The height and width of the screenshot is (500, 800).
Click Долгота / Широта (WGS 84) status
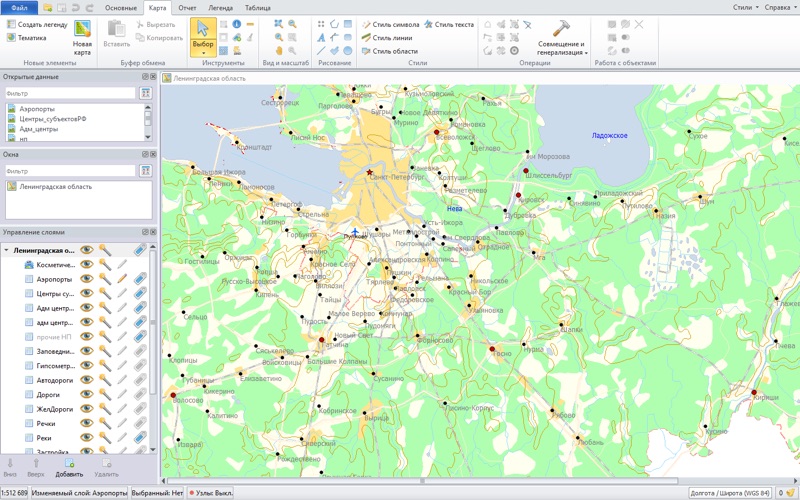[730, 493]
